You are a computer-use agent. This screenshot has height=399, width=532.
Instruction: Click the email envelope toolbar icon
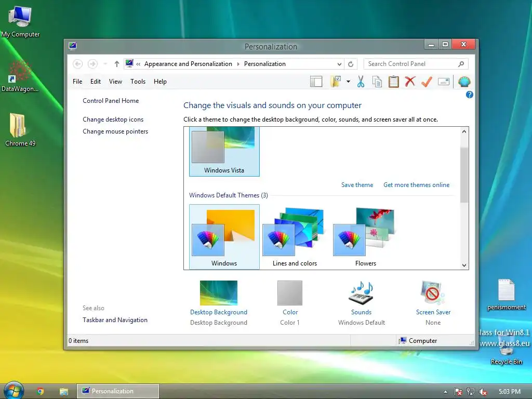pos(444,82)
